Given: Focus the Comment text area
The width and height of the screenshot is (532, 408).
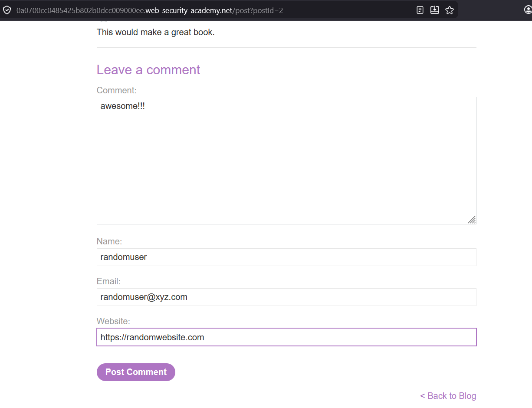Looking at the screenshot, I should (286, 161).
